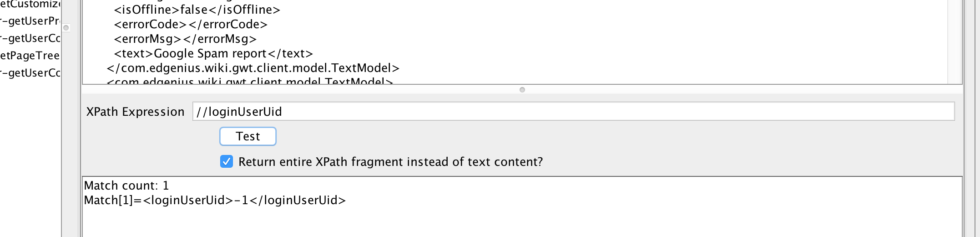
Task: Click the isOffline false XML line
Action: tap(197, 10)
